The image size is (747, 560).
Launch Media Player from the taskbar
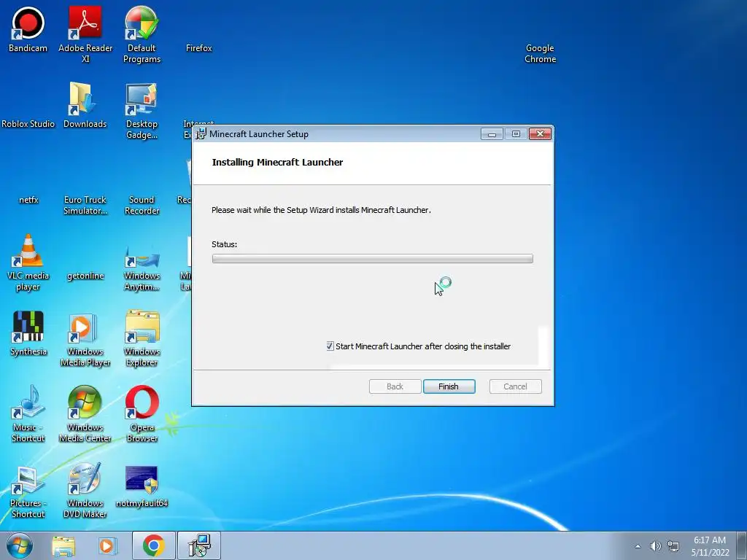[107, 546]
